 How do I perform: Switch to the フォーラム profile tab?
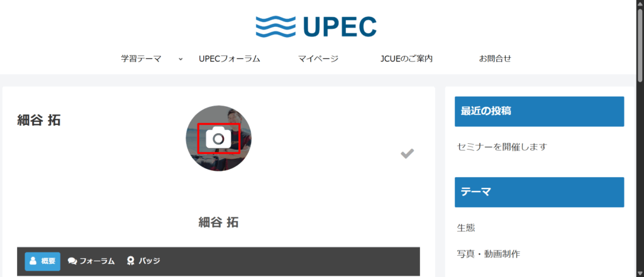tap(91, 261)
